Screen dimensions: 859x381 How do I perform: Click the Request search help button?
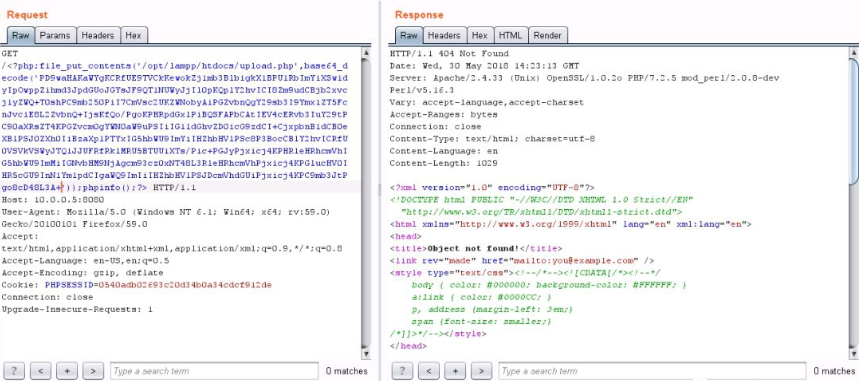pyautogui.click(x=14, y=371)
